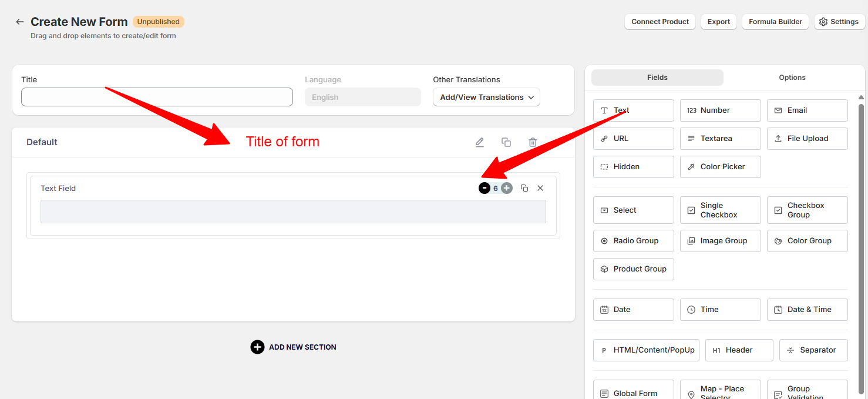Add a Select dropdown field
This screenshot has width=868, height=399.
[633, 210]
